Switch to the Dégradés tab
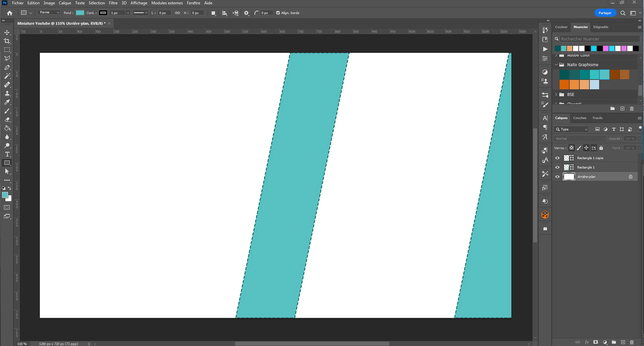 601,27
